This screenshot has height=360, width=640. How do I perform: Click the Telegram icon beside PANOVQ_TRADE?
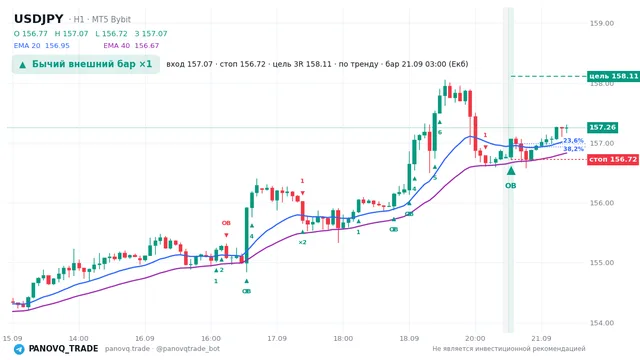(x=19, y=349)
